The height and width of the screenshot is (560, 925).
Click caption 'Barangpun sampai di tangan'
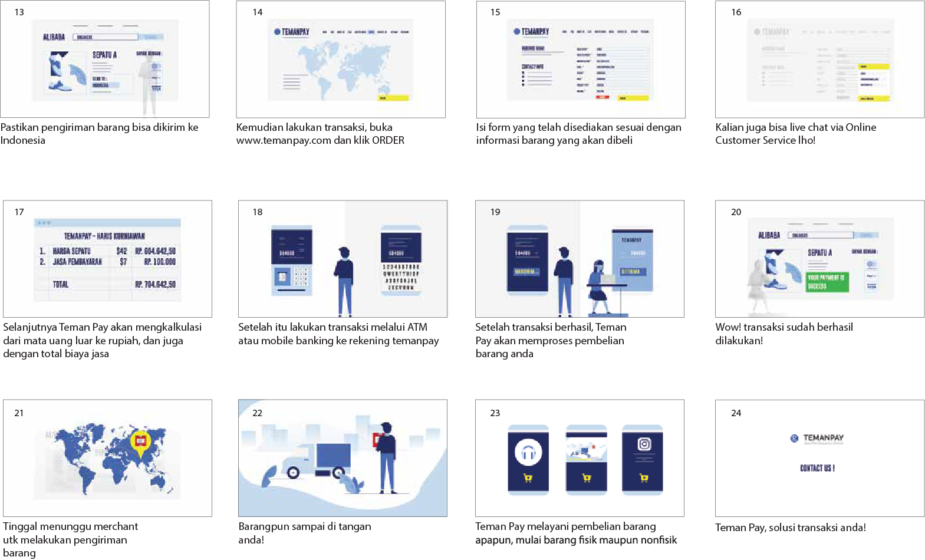coord(305,526)
